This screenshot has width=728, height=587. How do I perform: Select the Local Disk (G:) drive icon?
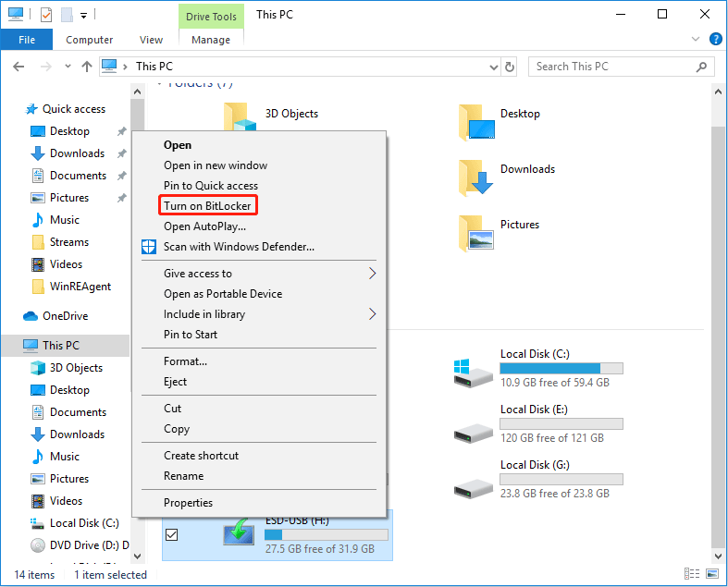[473, 489]
